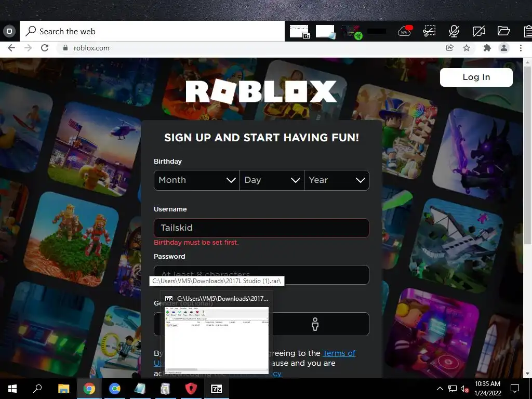Viewport: 532px width, 399px height.
Task: Click the round stop button beside the search bar
Action: [9, 31]
